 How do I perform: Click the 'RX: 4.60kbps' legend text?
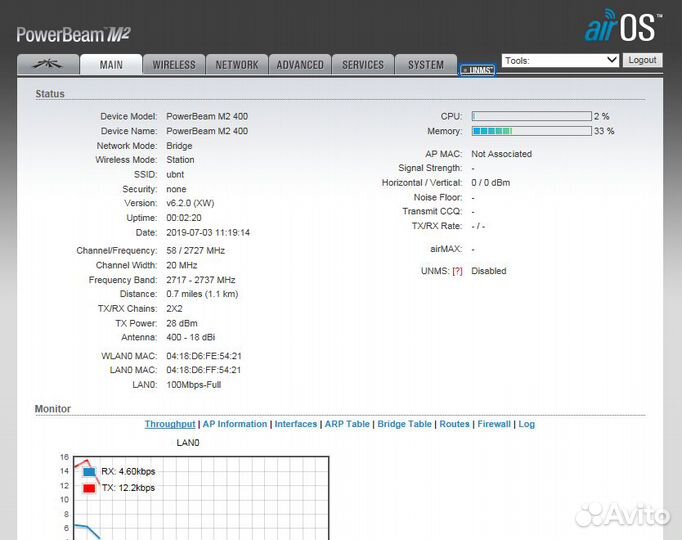click(x=128, y=471)
